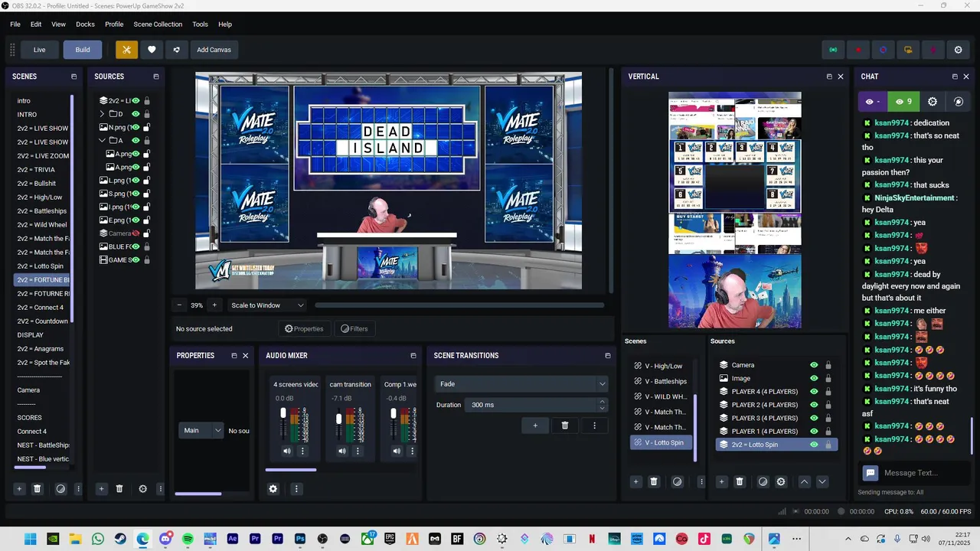
Task: Open the Tools menu
Action: 200,24
